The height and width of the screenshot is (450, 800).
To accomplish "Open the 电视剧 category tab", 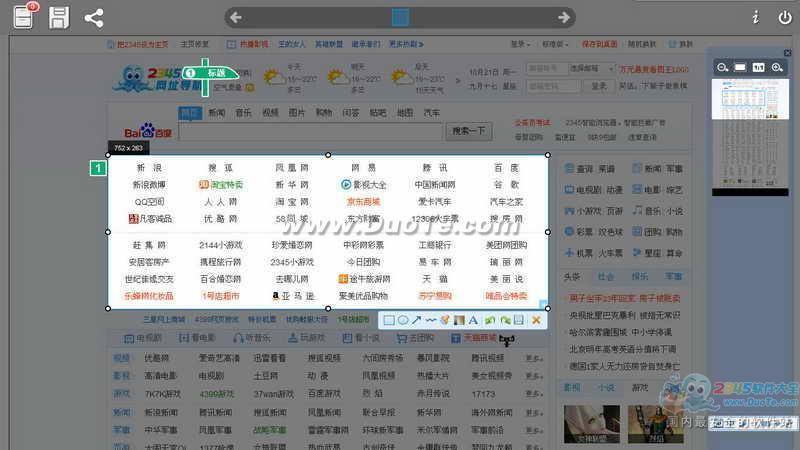I will coord(143,338).
